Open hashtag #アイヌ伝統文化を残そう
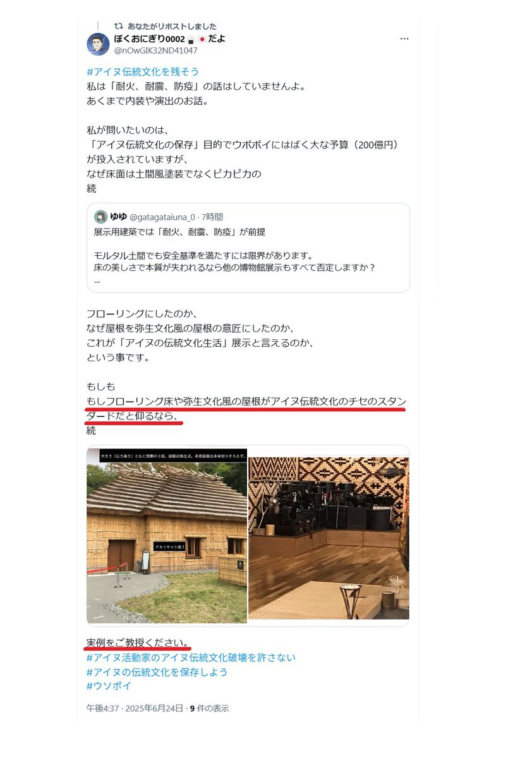Viewport: 532px width, 758px height. 143,72
